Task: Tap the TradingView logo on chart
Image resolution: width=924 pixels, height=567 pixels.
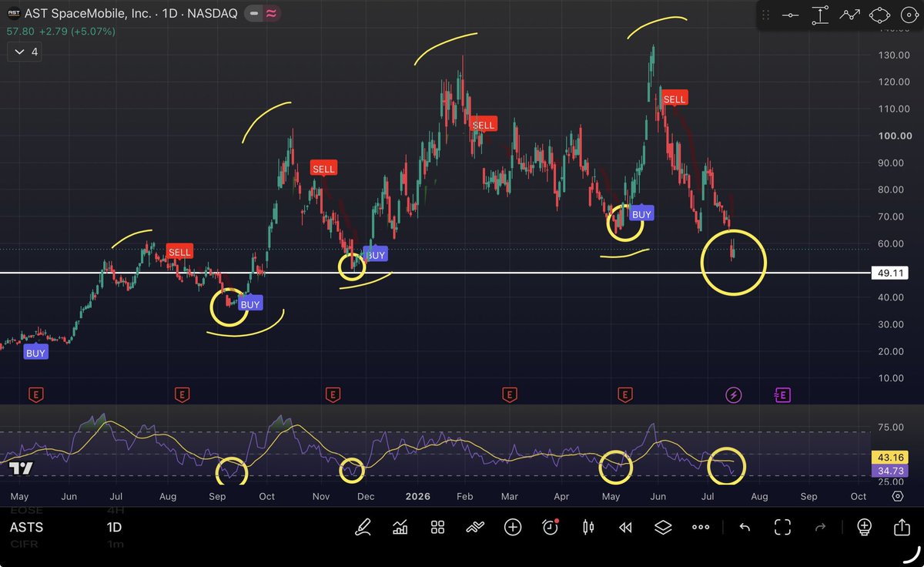Action: coord(21,468)
